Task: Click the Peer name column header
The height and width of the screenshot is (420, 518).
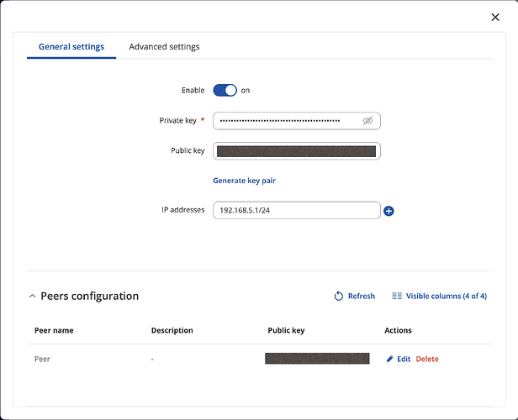Action: (54, 330)
